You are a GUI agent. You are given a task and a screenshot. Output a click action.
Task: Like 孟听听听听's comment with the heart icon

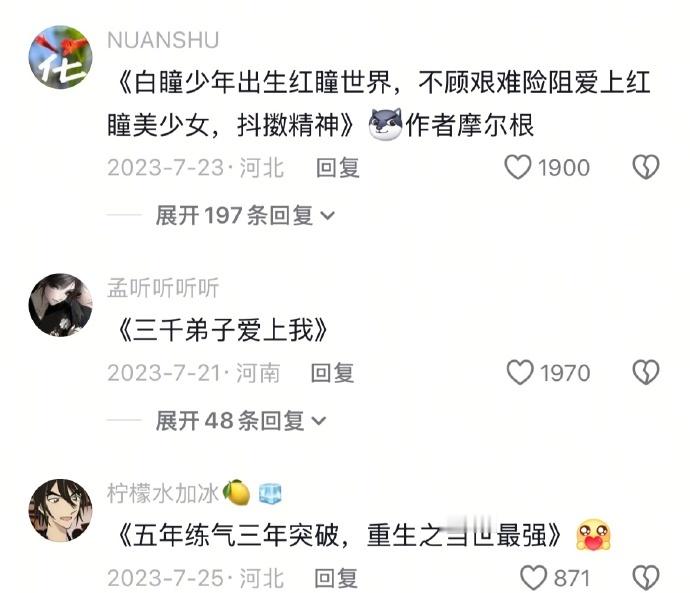520,373
